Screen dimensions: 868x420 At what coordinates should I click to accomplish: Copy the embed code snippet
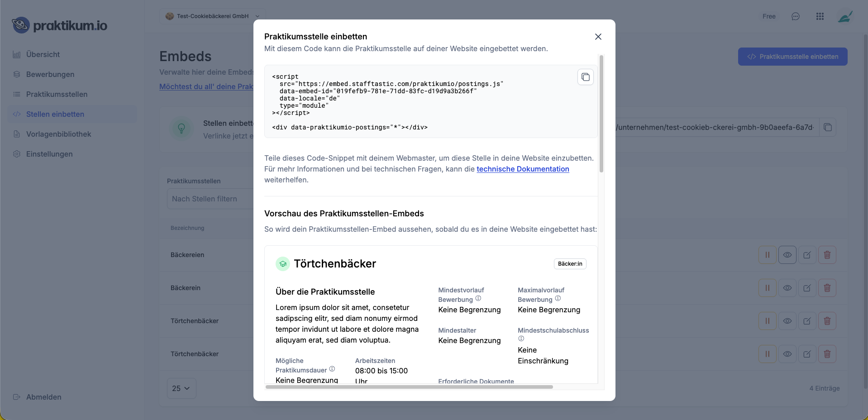coord(586,77)
